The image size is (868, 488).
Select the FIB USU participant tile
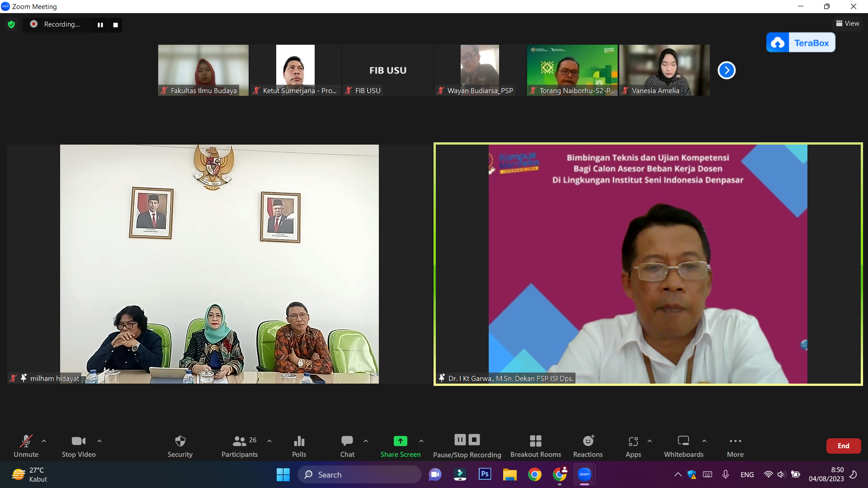[388, 70]
